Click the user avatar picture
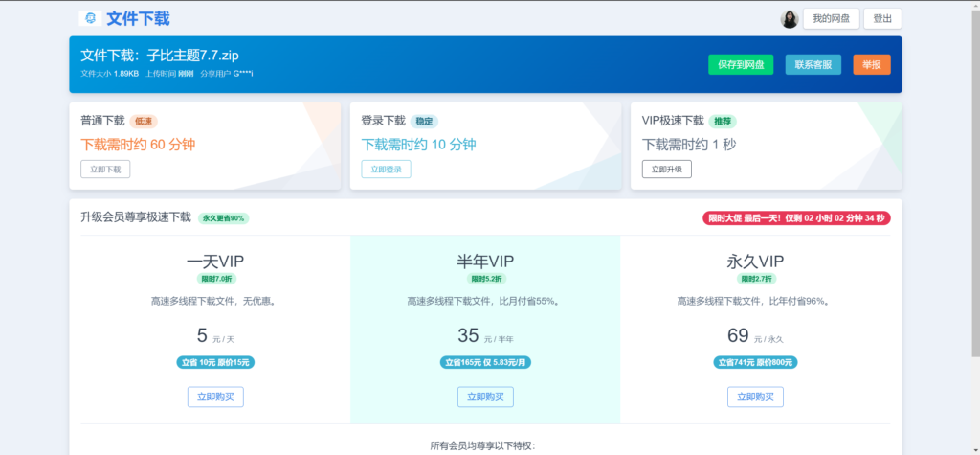 pos(790,19)
